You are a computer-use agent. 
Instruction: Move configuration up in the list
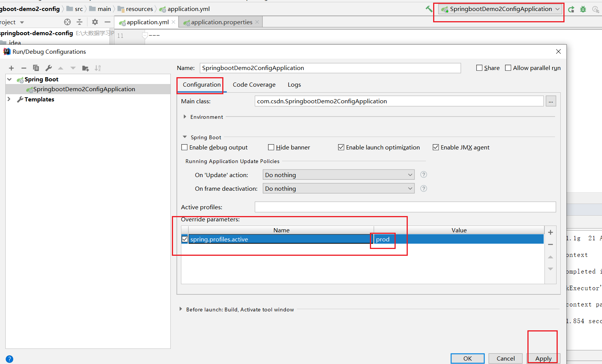61,68
